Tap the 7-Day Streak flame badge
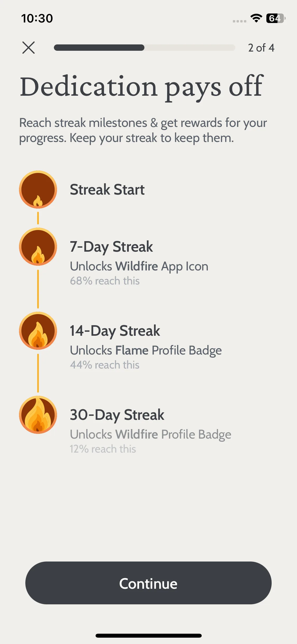This screenshot has width=297, height=644. (38, 247)
